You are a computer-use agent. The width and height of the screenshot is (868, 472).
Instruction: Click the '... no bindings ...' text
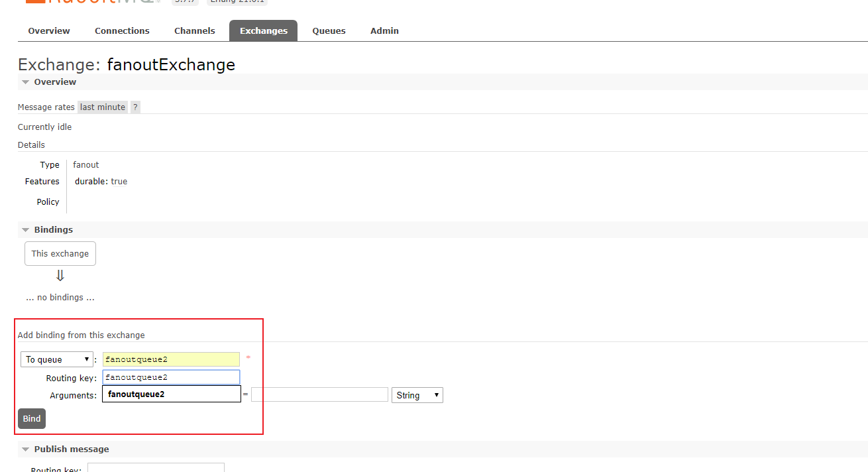point(60,298)
